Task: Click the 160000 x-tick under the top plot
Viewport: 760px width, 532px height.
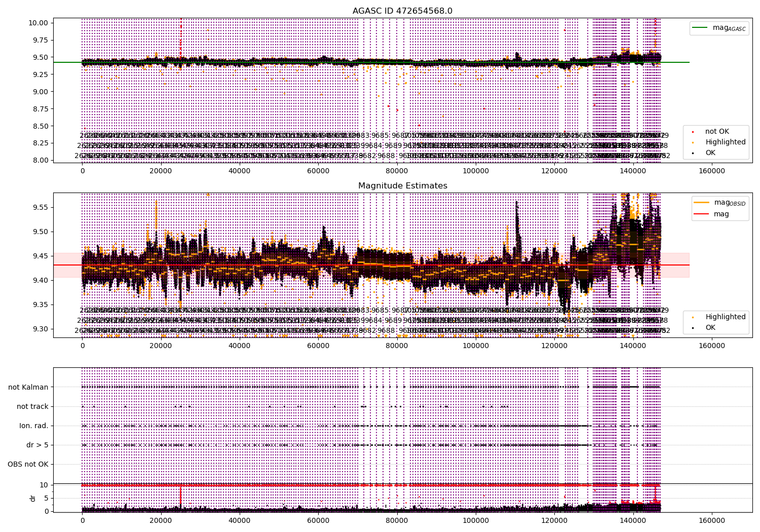Action: (712, 172)
